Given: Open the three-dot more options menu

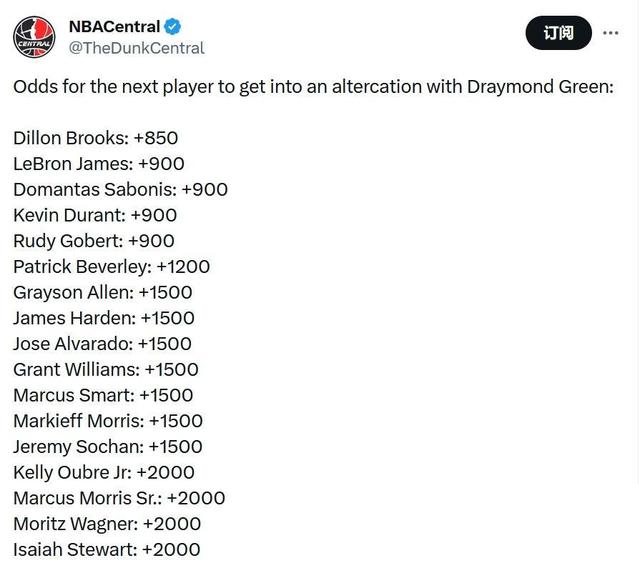Looking at the screenshot, I should coord(608,33).
